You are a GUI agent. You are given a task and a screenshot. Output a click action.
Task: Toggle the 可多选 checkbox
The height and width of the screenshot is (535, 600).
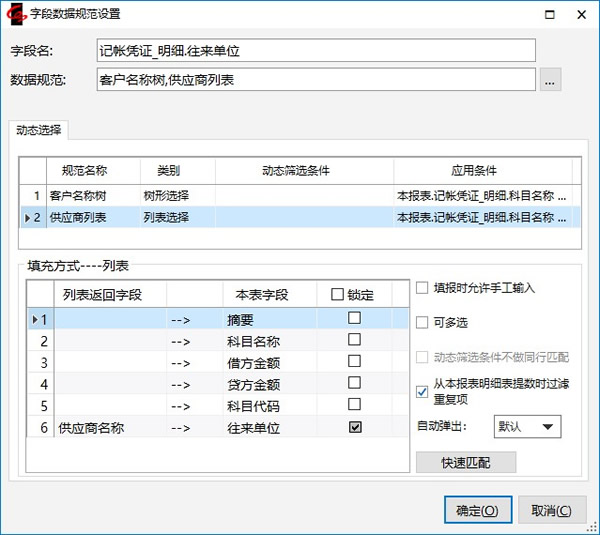[x=422, y=323]
